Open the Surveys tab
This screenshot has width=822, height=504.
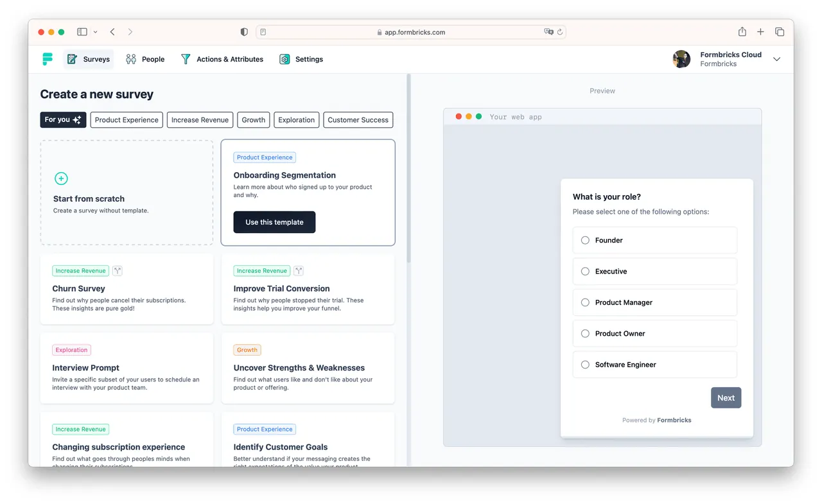click(x=89, y=59)
